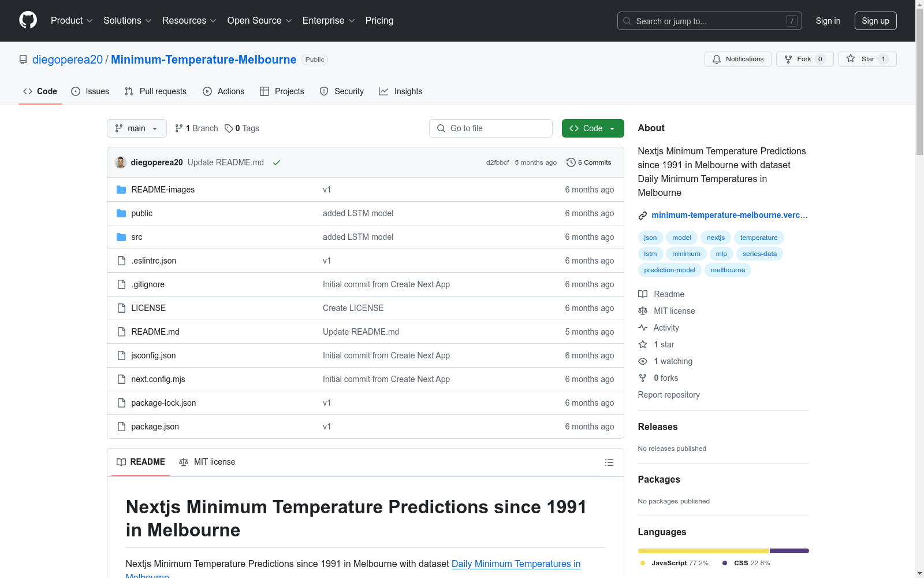This screenshot has height=578, width=924.
Task: Expand the Resources menu
Action: point(189,21)
